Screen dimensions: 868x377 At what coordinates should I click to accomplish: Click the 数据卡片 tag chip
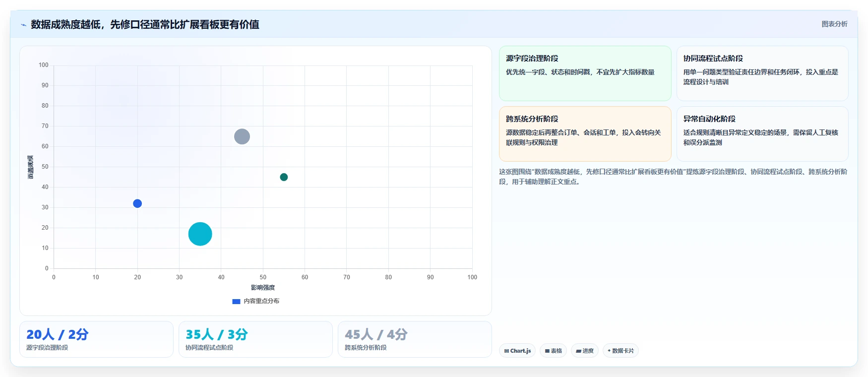click(620, 351)
